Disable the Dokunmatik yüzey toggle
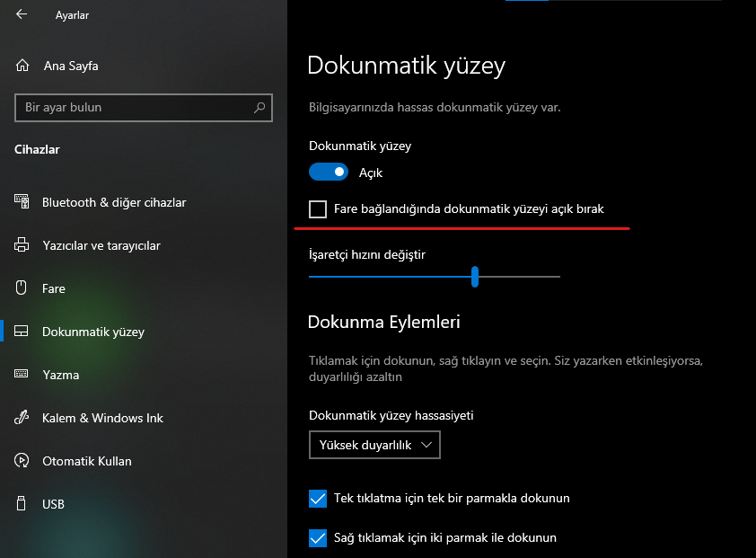This screenshot has height=558, width=756. coord(329,172)
